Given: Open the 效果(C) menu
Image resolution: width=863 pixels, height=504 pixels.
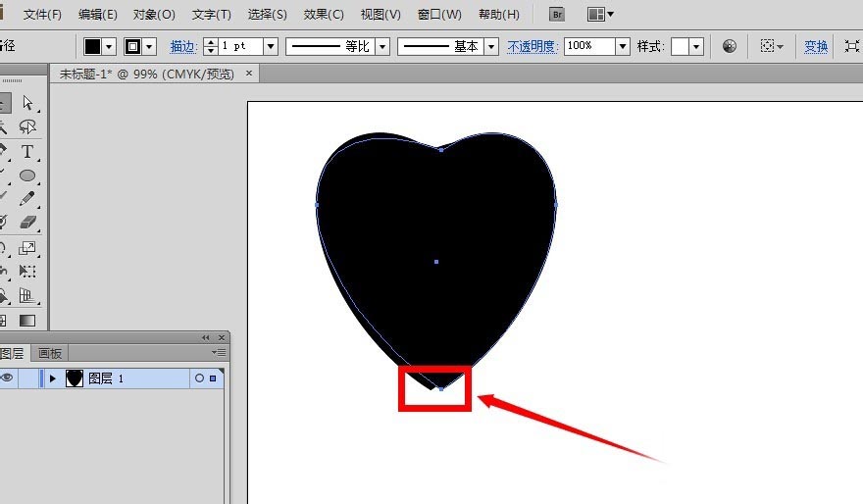Looking at the screenshot, I should (324, 15).
